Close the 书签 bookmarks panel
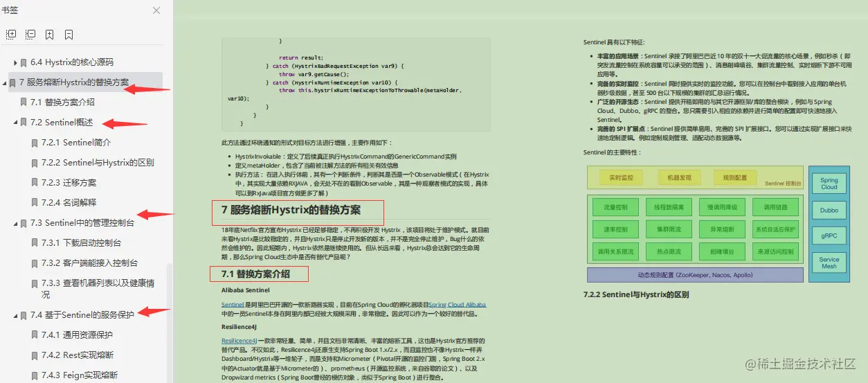 156,10
